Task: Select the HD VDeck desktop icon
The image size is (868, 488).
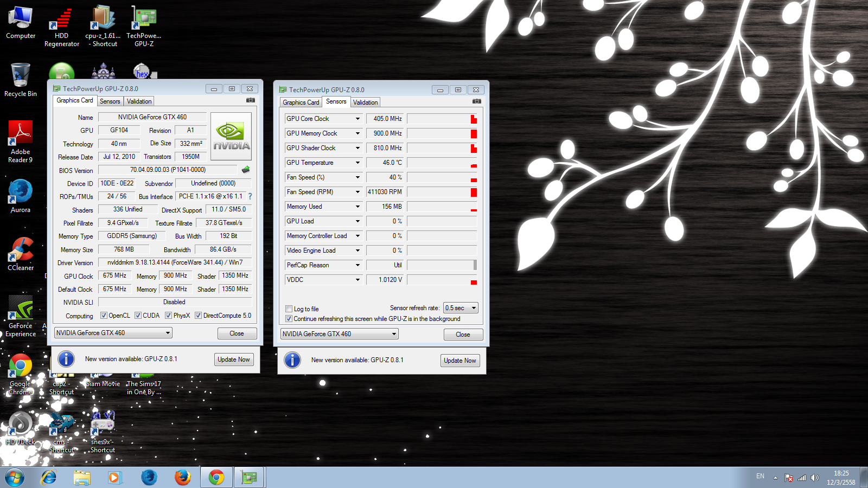Action: pyautogui.click(x=21, y=428)
